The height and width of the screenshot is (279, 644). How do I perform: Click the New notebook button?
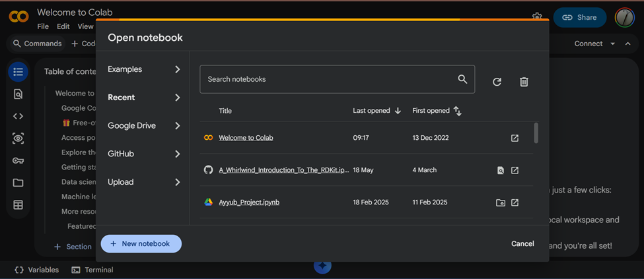point(141,244)
